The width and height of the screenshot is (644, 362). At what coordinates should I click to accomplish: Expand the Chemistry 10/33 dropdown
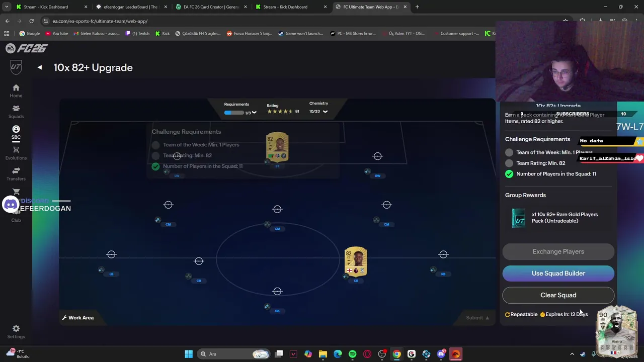point(325,112)
